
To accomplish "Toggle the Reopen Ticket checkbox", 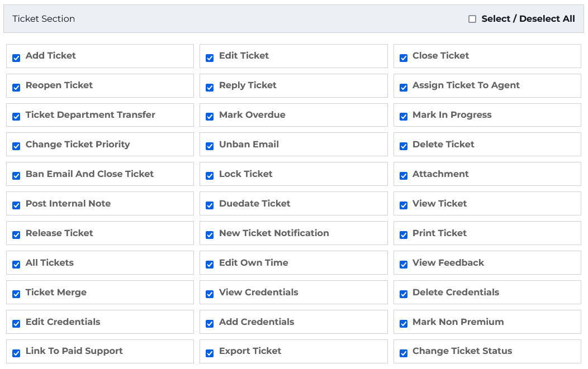I will click(16, 88).
